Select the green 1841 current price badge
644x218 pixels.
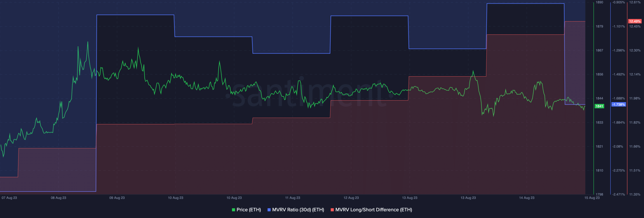599,106
